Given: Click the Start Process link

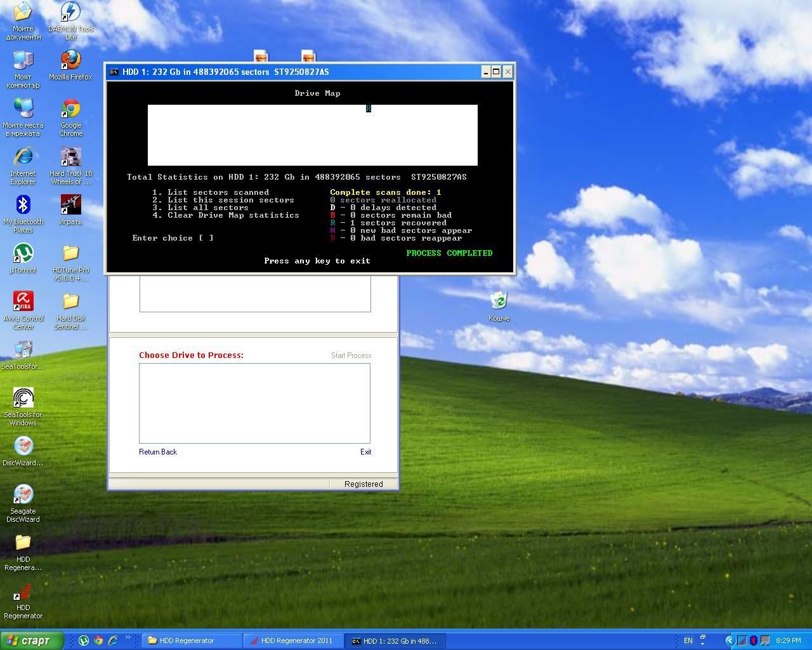Looking at the screenshot, I should [x=351, y=355].
